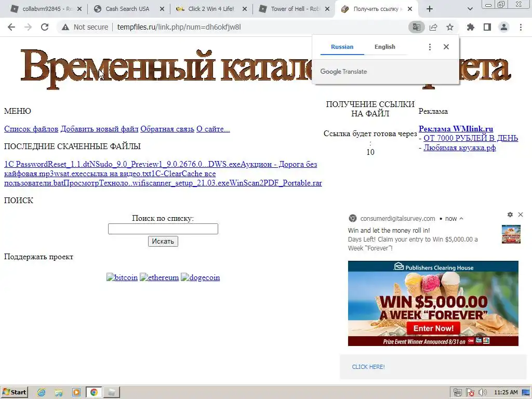The image size is (532, 399).
Task: Open the Любимая кружка.рф ad link
Action: 459,148
